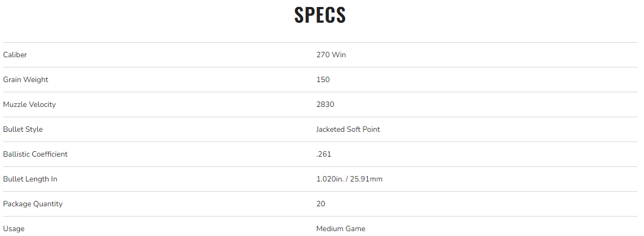Click the Ballistic Coefficient label
This screenshot has width=644, height=236.
click(x=35, y=154)
